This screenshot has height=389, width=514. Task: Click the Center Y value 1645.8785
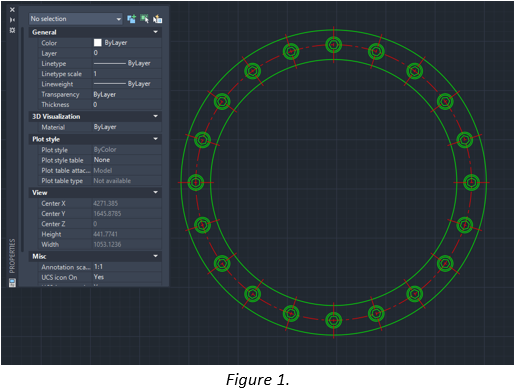click(127, 214)
